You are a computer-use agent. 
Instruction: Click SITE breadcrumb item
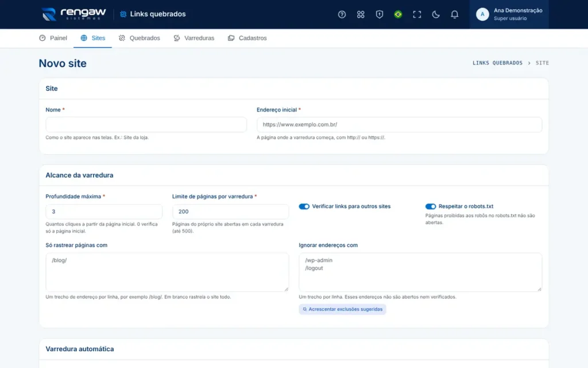542,63
